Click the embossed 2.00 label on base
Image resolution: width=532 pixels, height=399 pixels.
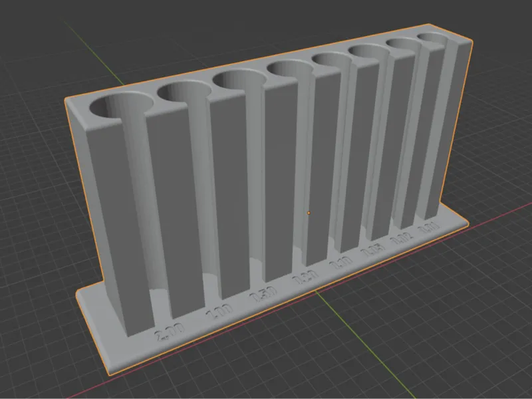pos(170,331)
